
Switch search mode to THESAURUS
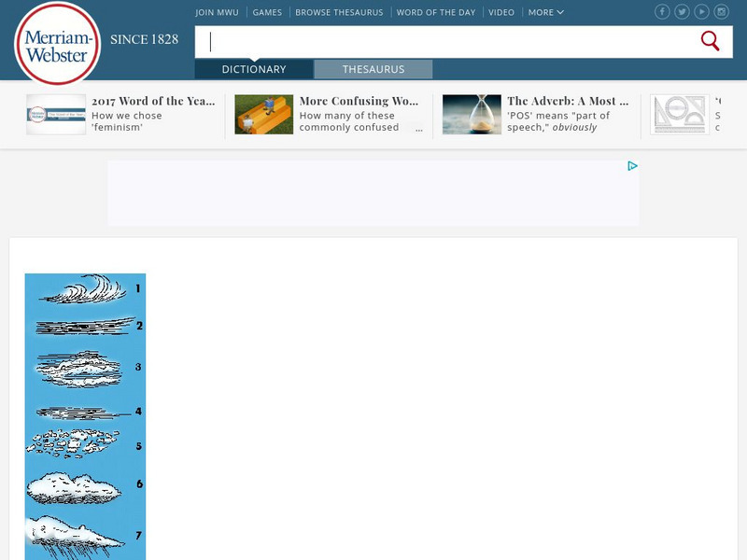pyautogui.click(x=373, y=69)
